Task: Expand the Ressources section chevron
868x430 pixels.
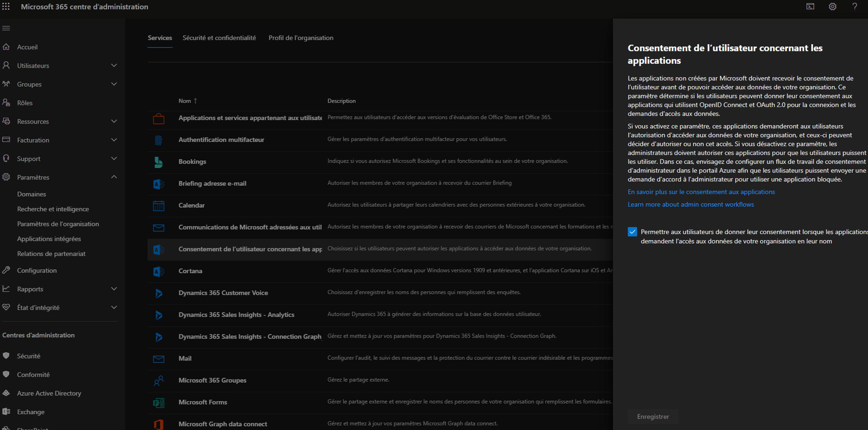Action: tap(114, 121)
